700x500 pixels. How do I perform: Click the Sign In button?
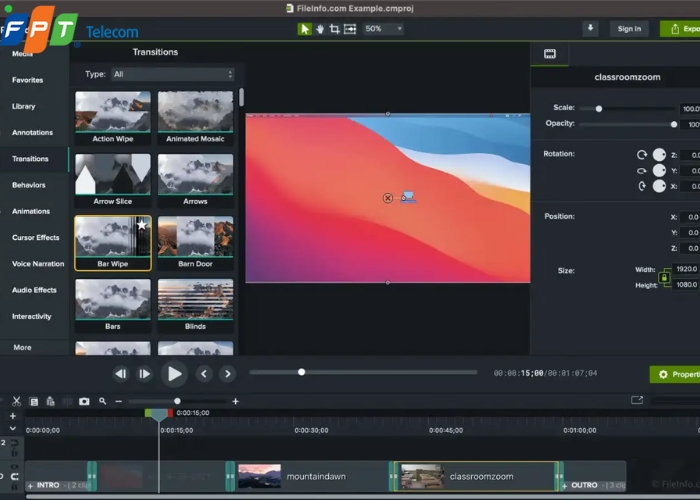629,29
